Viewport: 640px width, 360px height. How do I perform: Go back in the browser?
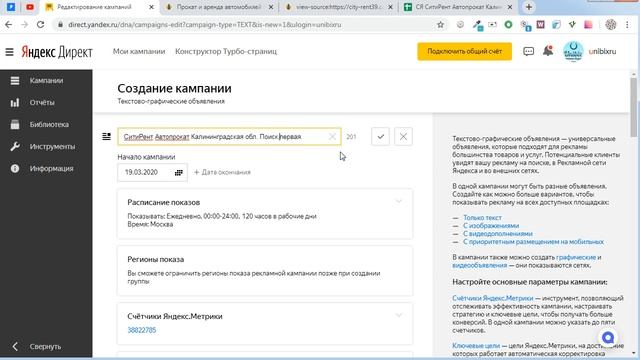coord(9,25)
